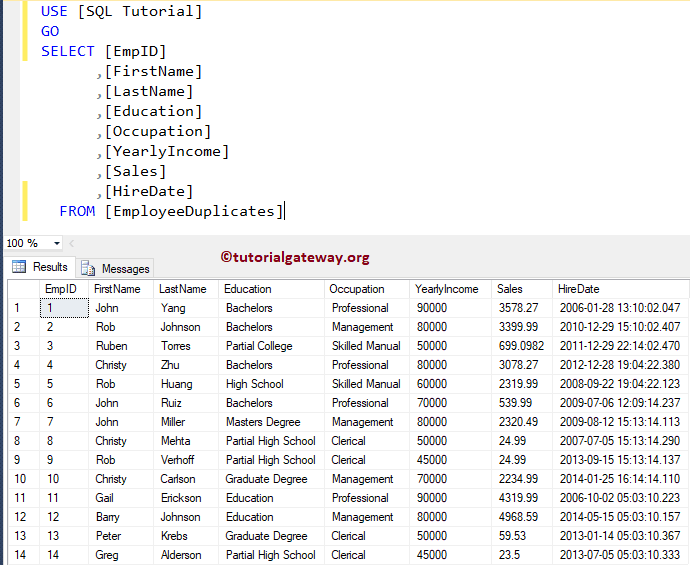The width and height of the screenshot is (690, 565).
Task: Select the FirstName column header
Action: (x=117, y=289)
